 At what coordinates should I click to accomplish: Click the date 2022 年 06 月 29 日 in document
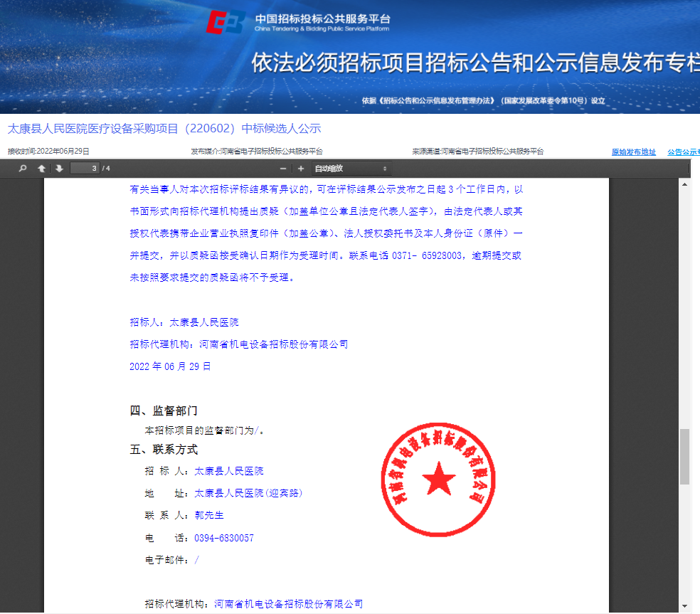tap(170, 366)
